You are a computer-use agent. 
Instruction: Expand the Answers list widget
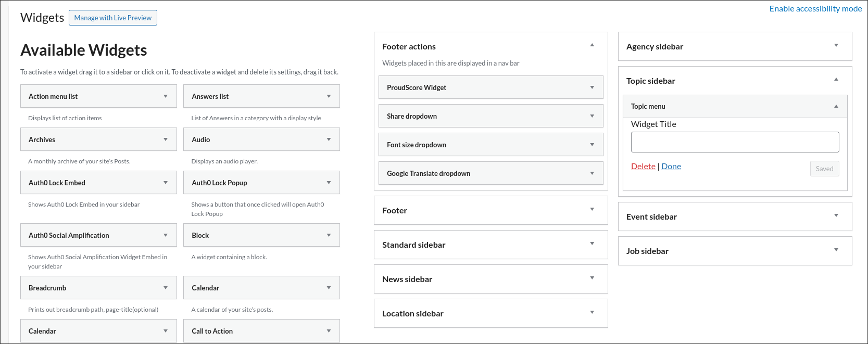click(x=329, y=96)
